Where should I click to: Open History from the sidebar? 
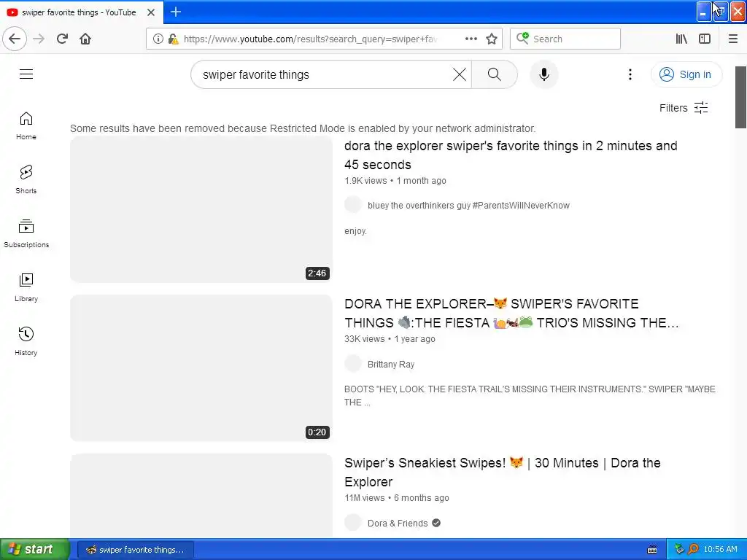coord(26,341)
